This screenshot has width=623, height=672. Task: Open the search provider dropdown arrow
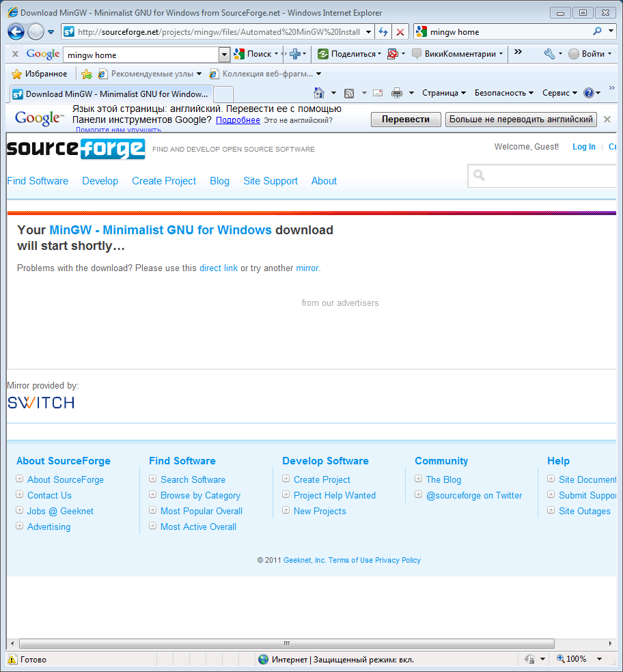[611, 31]
